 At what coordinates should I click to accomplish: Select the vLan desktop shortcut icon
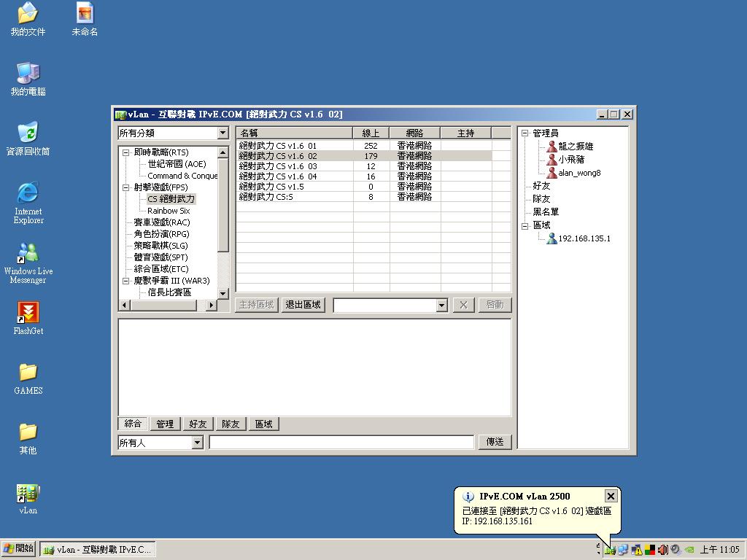28,494
